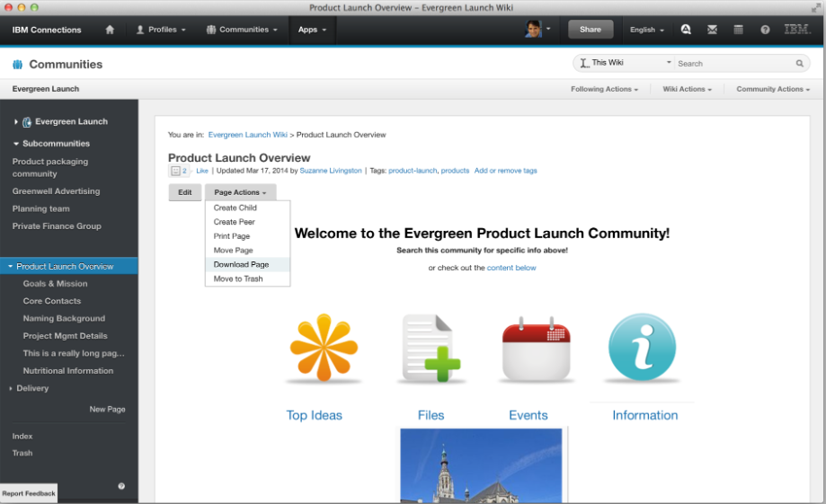Screen dimensions: 826x504
Task: Open Suzanne Livingston's profile link
Action: [x=331, y=171]
